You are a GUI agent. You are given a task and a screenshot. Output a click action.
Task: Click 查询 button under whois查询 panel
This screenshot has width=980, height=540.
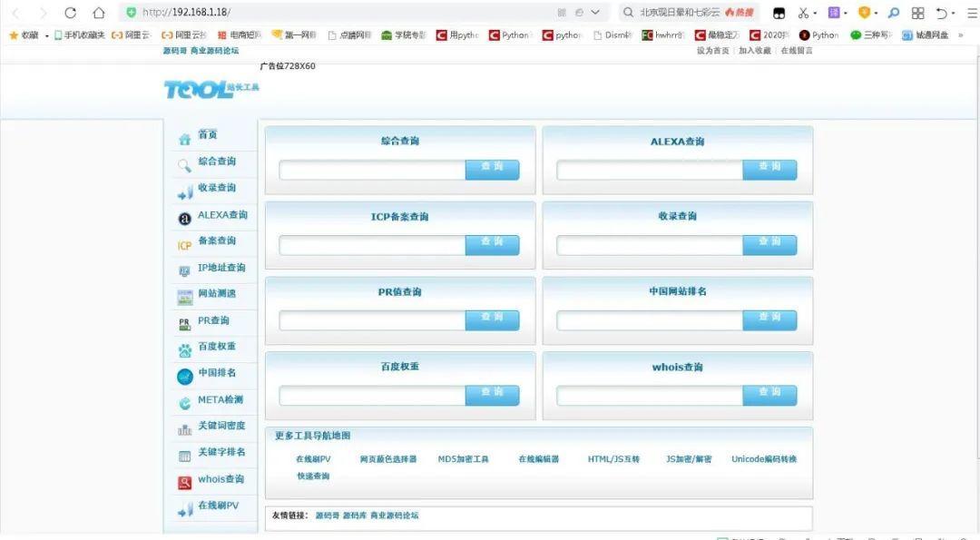click(769, 395)
